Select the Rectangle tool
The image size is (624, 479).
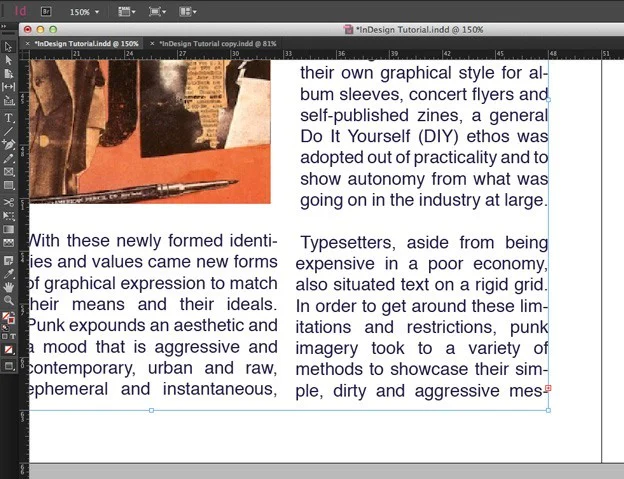tap(8, 185)
